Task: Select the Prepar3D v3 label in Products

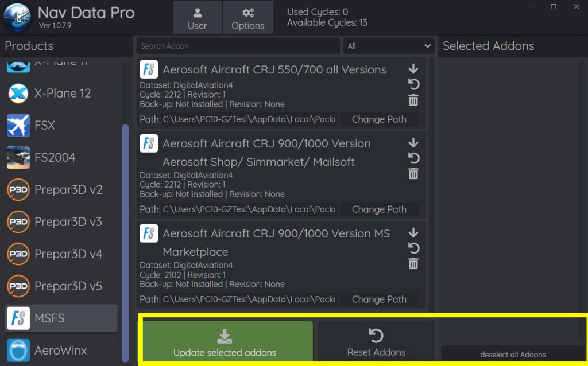Action: pos(68,222)
